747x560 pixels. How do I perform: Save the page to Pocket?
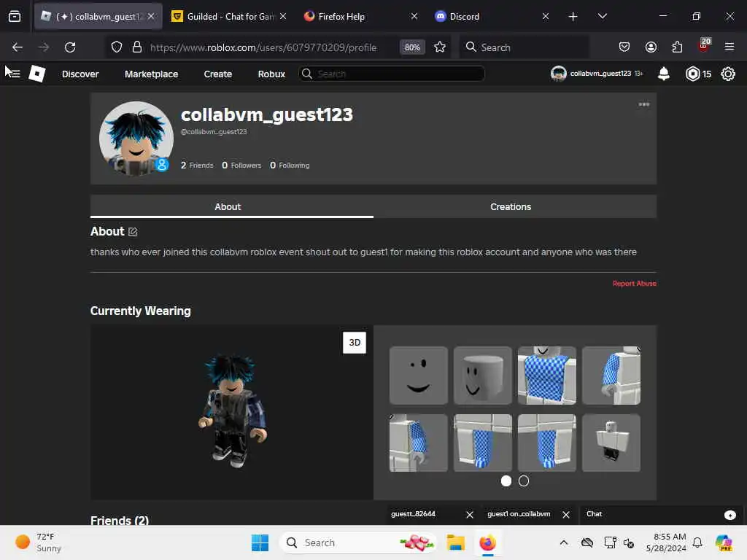624,47
